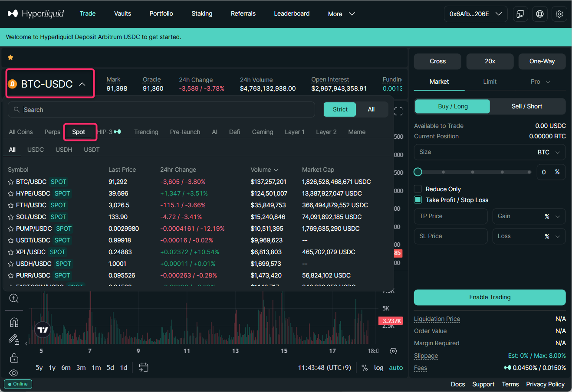Switch to the Perps category tab

pos(52,132)
